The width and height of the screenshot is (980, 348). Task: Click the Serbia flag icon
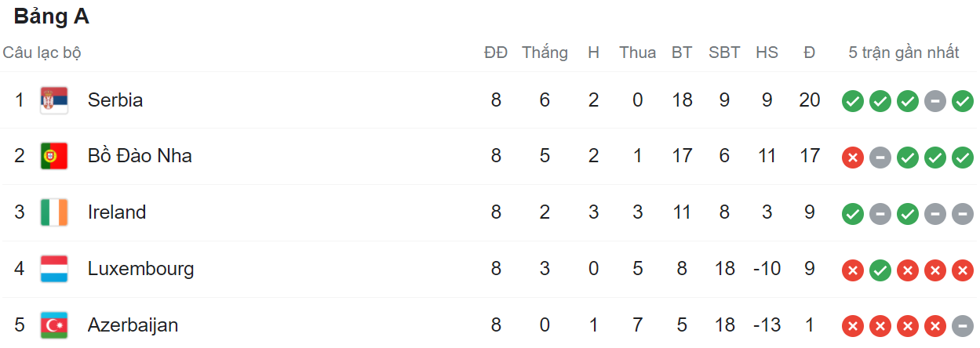tap(54, 100)
